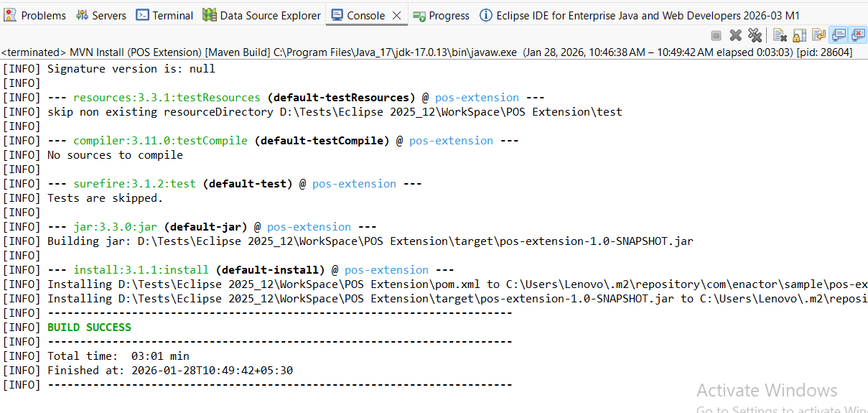Click the disabled Terminate stop button
The width and height of the screenshot is (868, 413).
[x=716, y=35]
